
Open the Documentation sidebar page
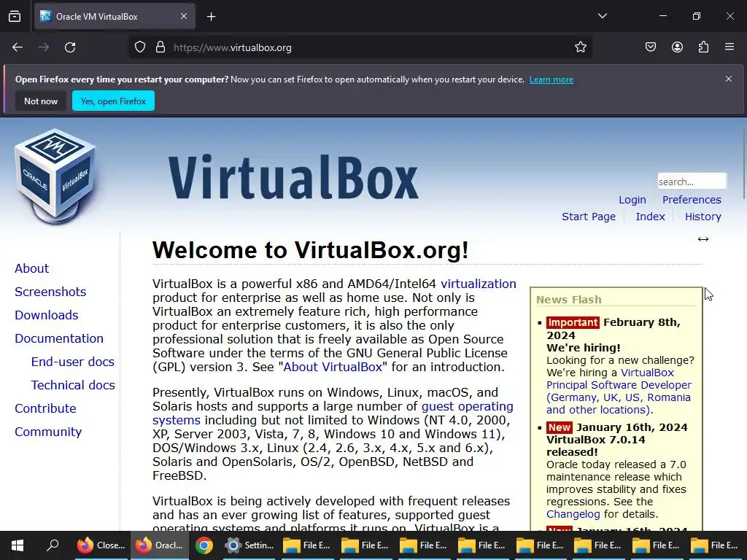59,338
